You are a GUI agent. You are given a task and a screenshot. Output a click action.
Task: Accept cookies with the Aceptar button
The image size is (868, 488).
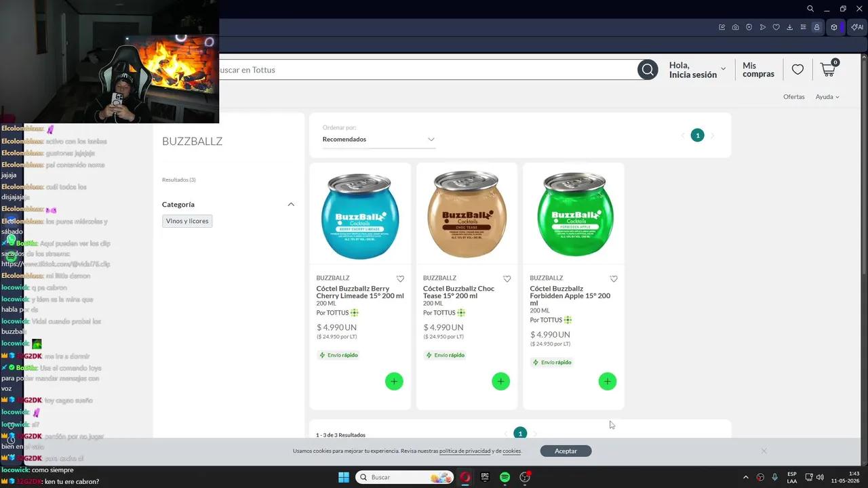566,451
